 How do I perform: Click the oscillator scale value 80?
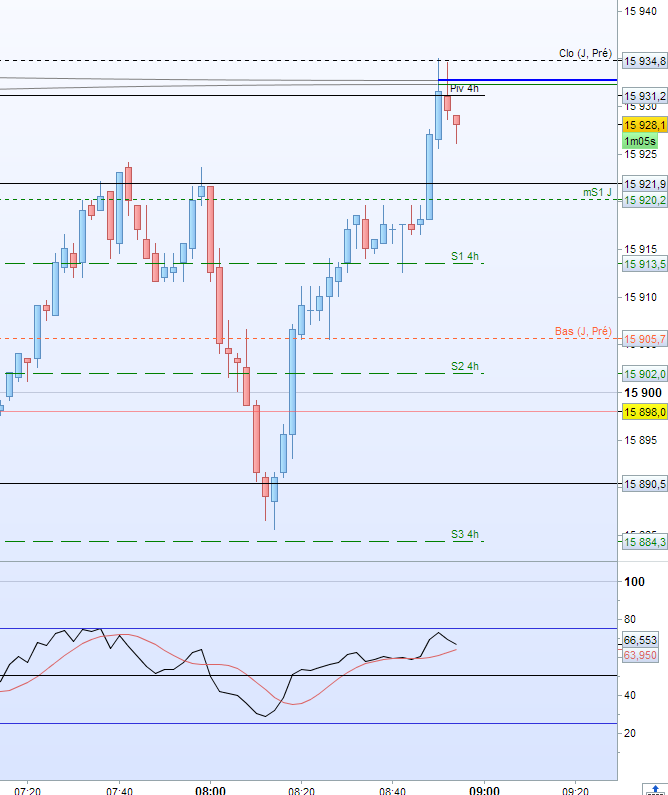click(630, 619)
